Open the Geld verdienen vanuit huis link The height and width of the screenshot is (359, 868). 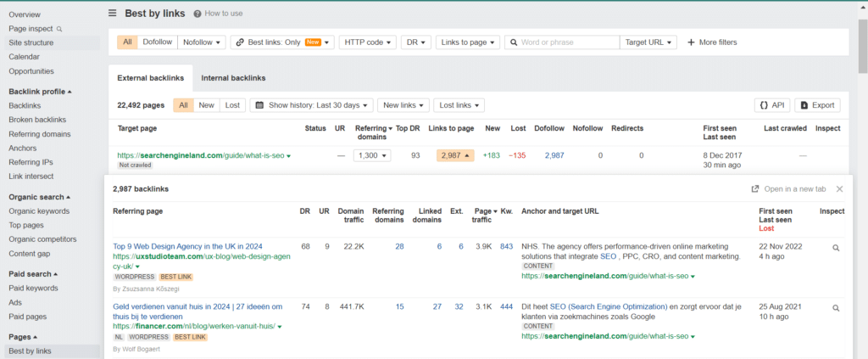(x=198, y=311)
